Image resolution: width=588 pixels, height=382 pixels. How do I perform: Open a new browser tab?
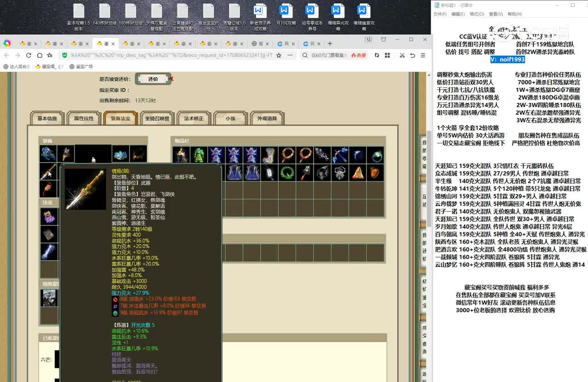329,44
